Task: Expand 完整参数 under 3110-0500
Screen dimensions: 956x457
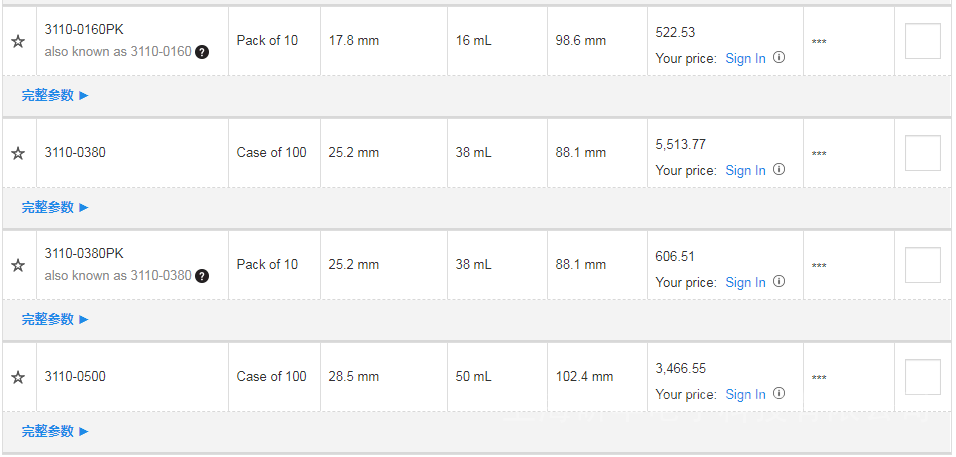Action: [x=55, y=432]
